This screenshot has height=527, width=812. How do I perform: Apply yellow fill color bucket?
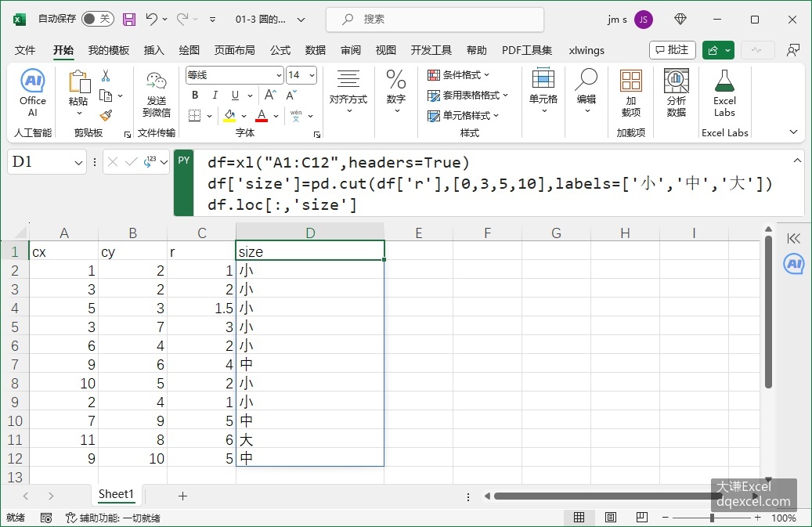[229, 115]
